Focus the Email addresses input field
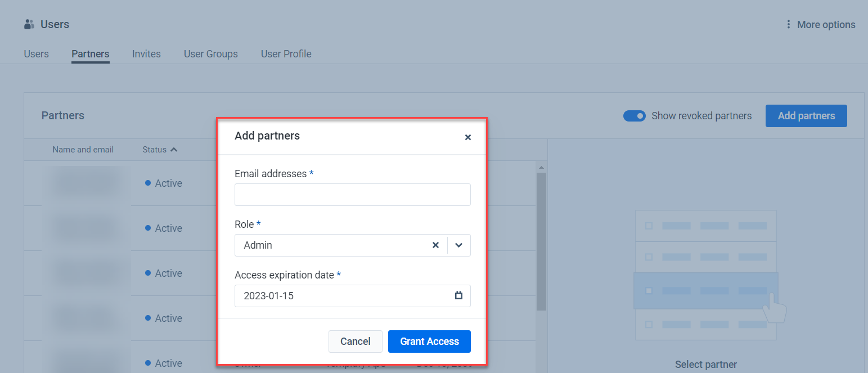868x373 pixels. tap(353, 195)
